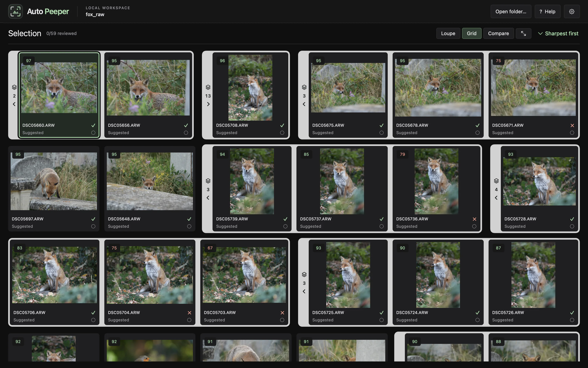Collapse the 3-photo stack with DSC05739.ARW
The height and width of the screenshot is (368, 588).
pos(208,198)
